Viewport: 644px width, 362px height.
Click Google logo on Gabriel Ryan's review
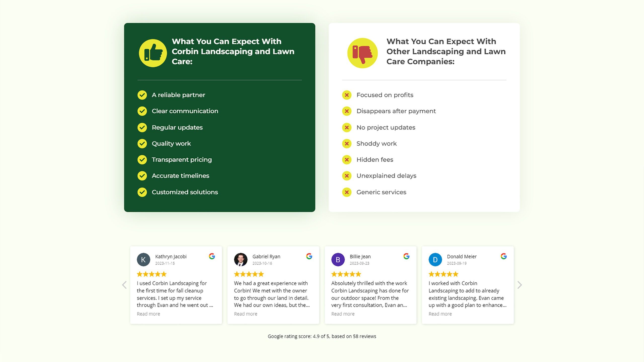coord(309,256)
